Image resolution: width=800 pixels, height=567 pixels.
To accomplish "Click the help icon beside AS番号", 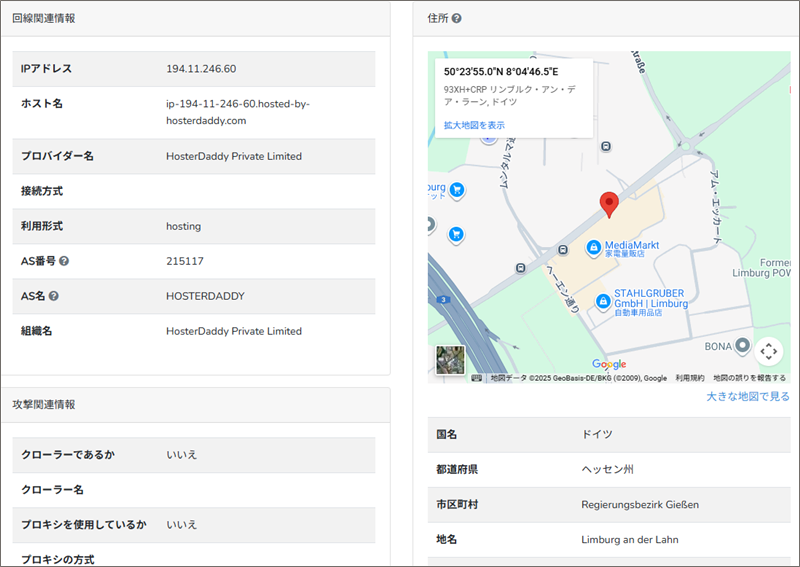I will coord(64,261).
